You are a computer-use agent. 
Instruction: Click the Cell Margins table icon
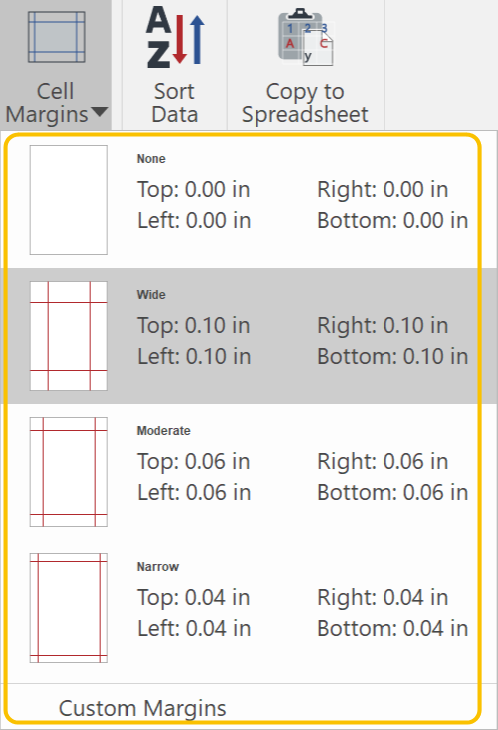(x=56, y=37)
